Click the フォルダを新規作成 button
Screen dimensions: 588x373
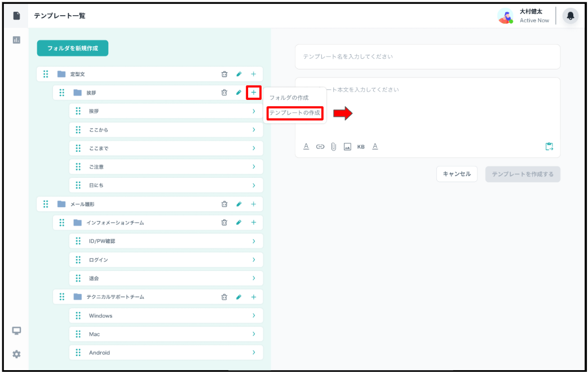[72, 49]
